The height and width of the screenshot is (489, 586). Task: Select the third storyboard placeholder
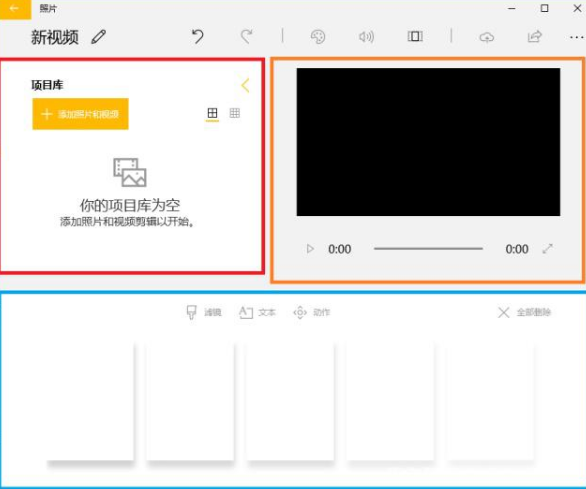290,402
